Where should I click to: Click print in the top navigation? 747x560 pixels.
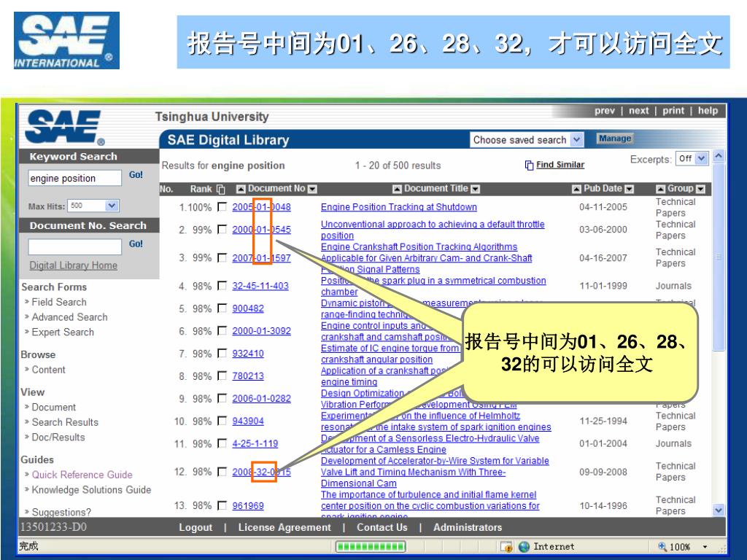tap(673, 111)
